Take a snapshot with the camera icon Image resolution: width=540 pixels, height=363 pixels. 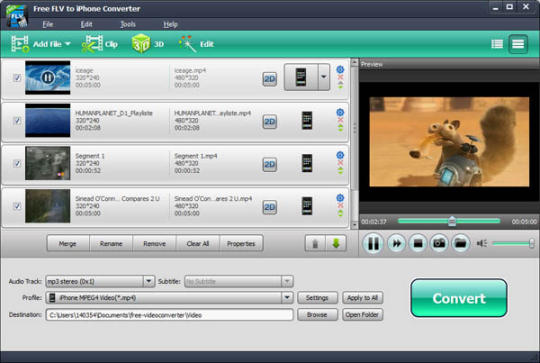click(439, 243)
